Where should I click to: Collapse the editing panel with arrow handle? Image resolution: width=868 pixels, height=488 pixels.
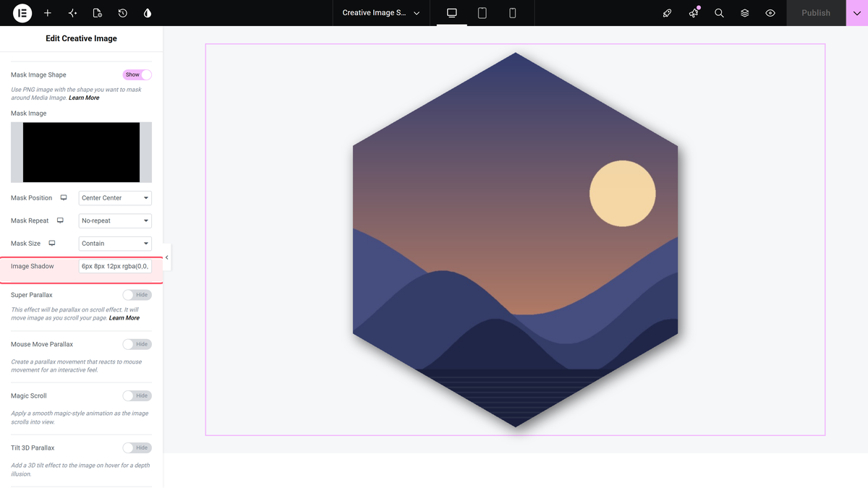(x=167, y=257)
